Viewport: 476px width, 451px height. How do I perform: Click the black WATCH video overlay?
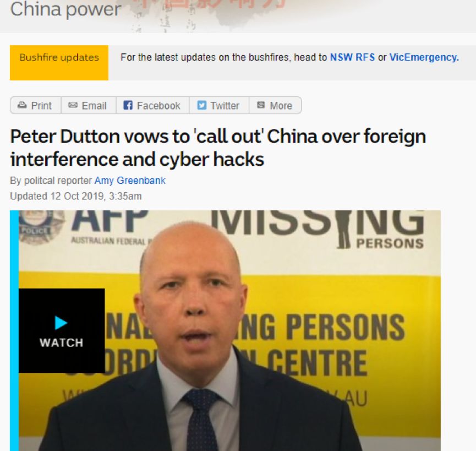[x=62, y=330]
